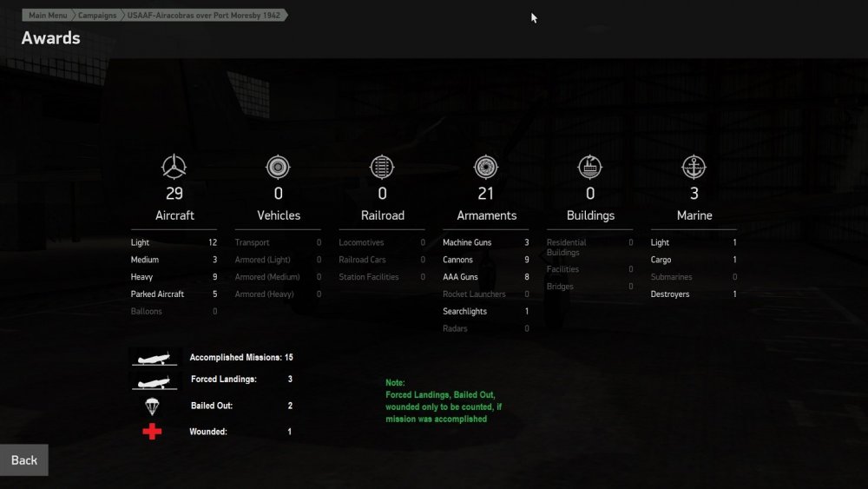
Task: Select the Parked Aircraft row
Action: pyautogui.click(x=174, y=294)
